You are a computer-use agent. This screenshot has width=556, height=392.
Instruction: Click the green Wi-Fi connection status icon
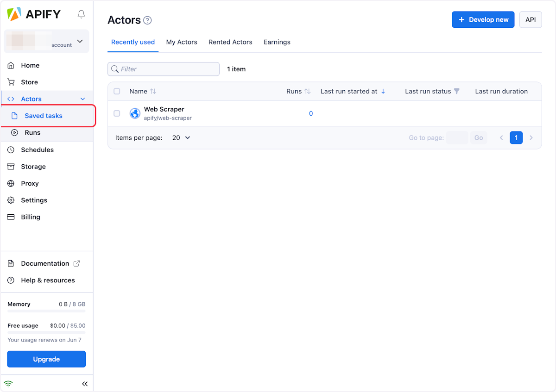8,384
